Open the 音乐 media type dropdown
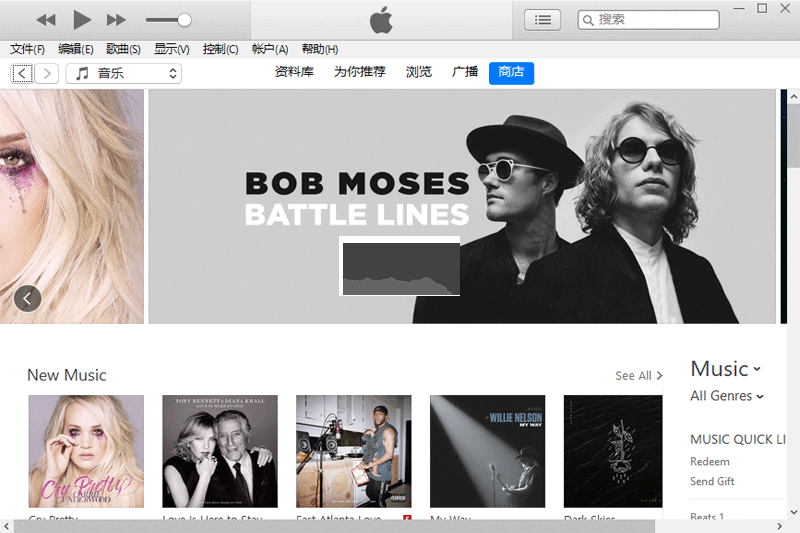Screen dimensions: 800x533 (123, 73)
